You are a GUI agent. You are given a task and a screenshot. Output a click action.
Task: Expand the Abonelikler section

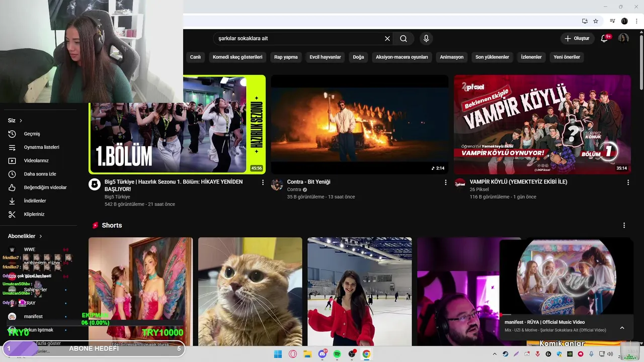[x=25, y=236]
